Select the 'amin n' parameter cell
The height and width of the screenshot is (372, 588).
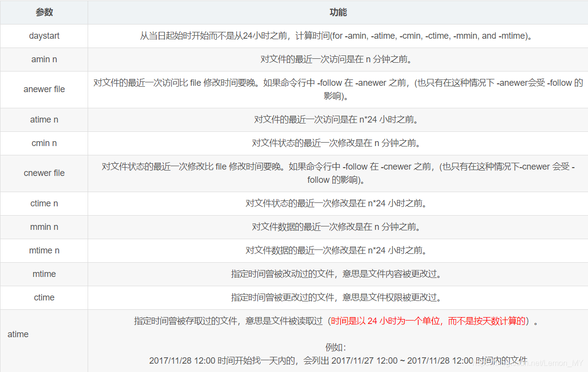pyautogui.click(x=44, y=59)
